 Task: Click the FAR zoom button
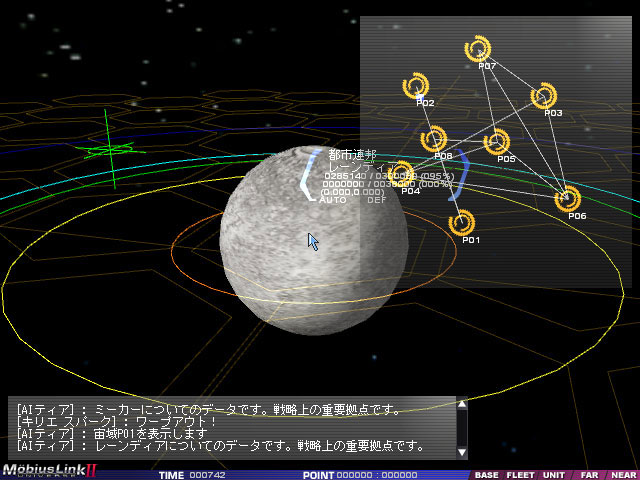point(589,475)
